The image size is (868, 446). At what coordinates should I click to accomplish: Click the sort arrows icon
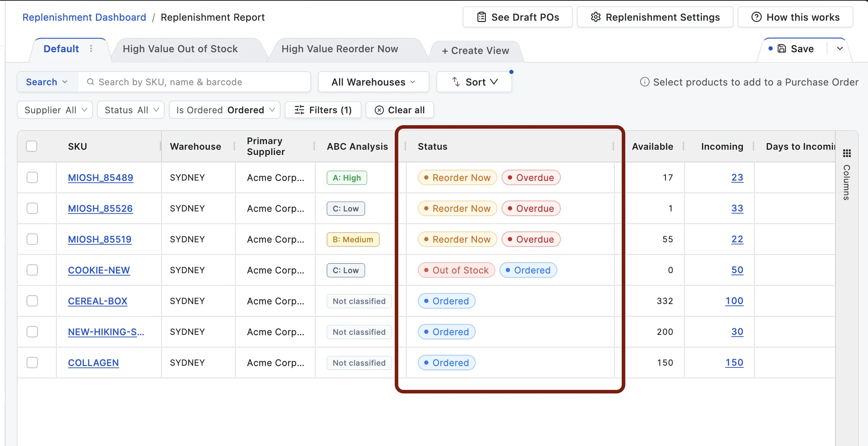[x=456, y=82]
